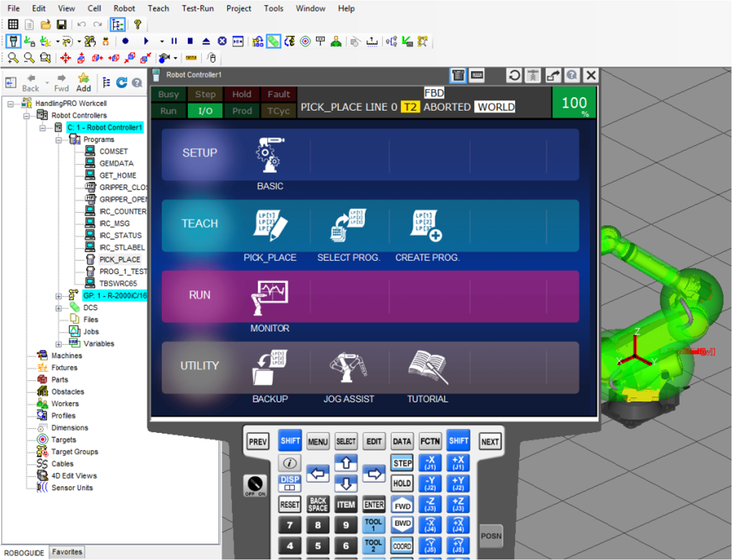This screenshot has height=560, width=732.
Task: Click the pendant help question icon
Action: [x=572, y=75]
